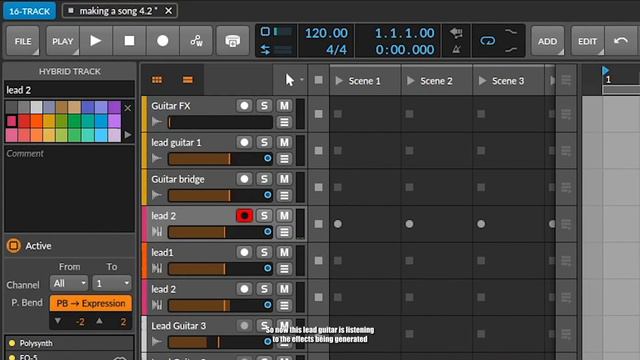The height and width of the screenshot is (360, 640).
Task: Launch Scene 3
Action: click(482, 81)
